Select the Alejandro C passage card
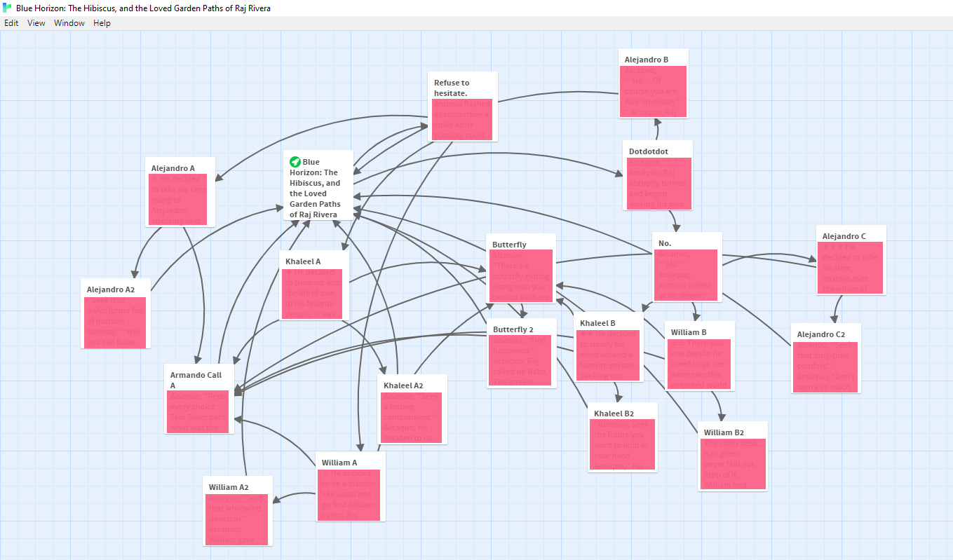This screenshot has height=560, width=953. [x=851, y=260]
